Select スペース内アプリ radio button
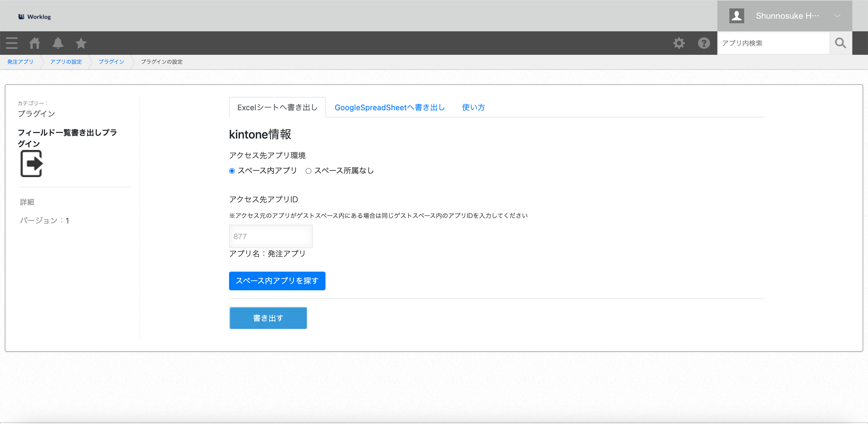Viewport: 868px width, 424px height. click(232, 171)
